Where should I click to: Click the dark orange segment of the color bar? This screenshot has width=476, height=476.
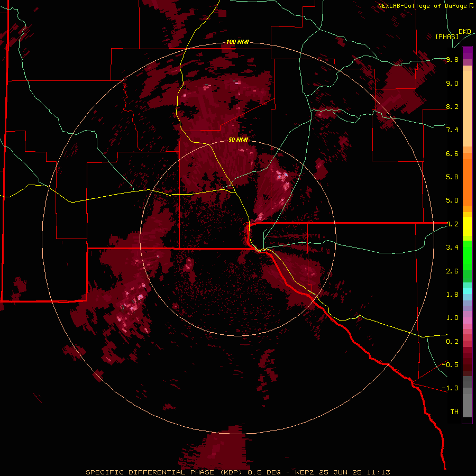click(467, 183)
